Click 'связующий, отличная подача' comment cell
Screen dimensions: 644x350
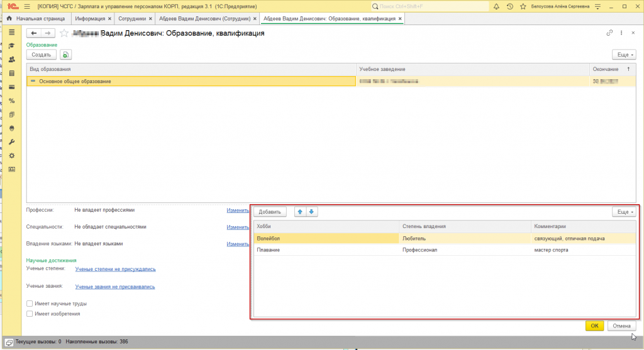coord(583,238)
